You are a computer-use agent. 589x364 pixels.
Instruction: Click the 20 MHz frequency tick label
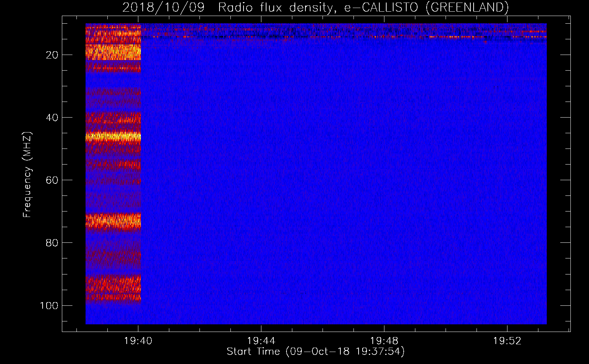[x=52, y=55]
